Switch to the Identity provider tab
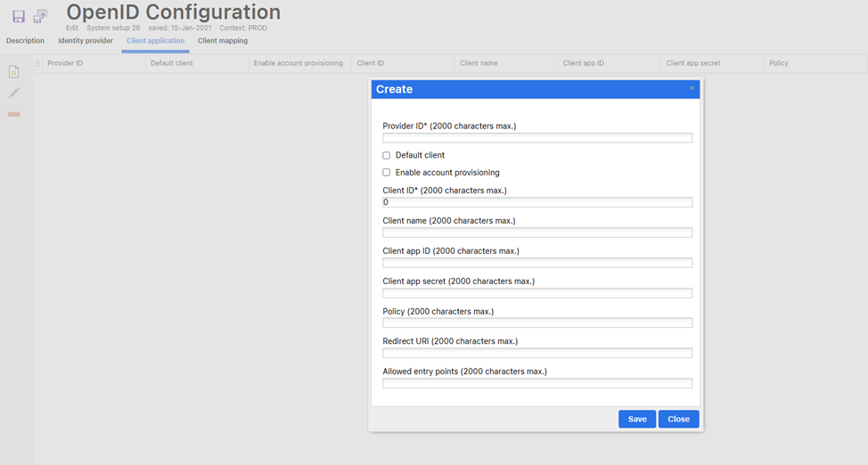Image resolution: width=868 pixels, height=465 pixels. coord(86,41)
